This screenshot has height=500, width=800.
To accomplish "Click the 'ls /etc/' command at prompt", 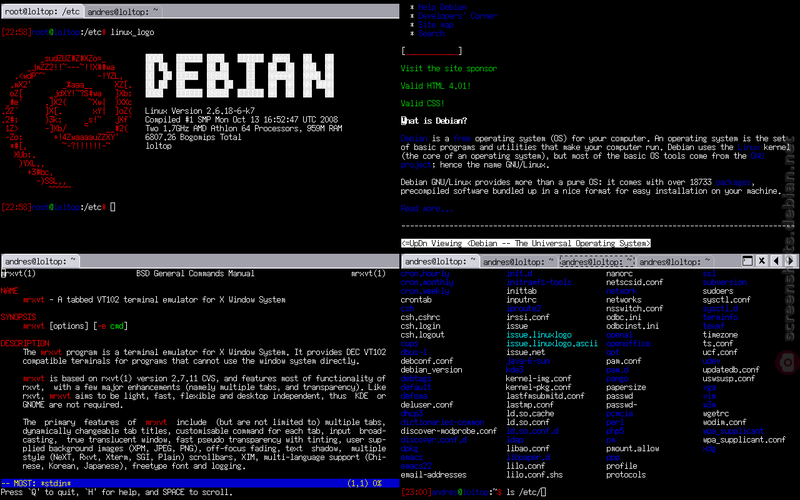I will click(524, 492).
